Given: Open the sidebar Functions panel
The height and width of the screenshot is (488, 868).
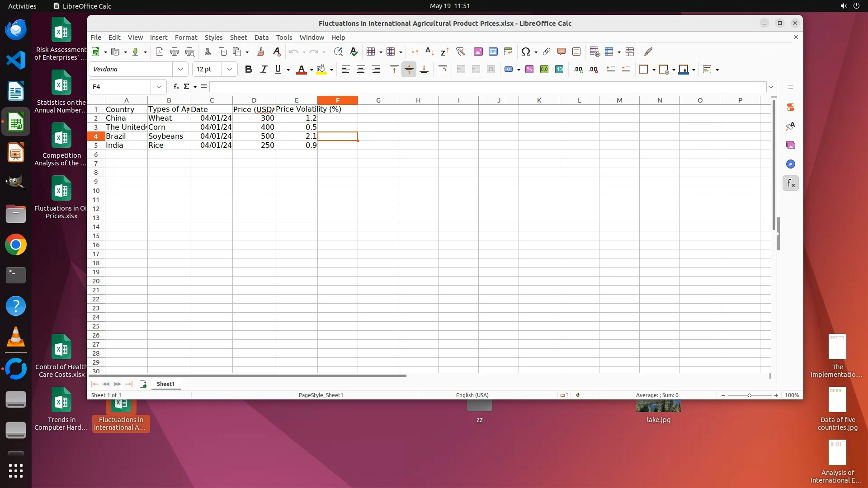Looking at the screenshot, I should [790, 183].
